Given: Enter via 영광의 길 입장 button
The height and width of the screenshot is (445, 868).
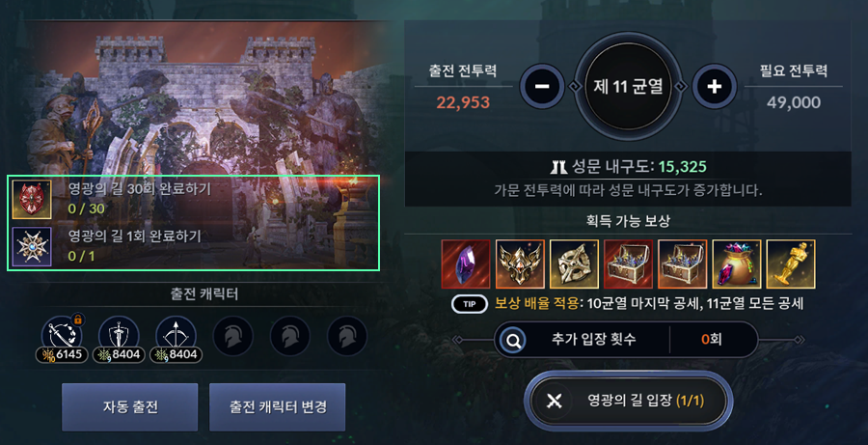Looking at the screenshot, I should tap(628, 402).
